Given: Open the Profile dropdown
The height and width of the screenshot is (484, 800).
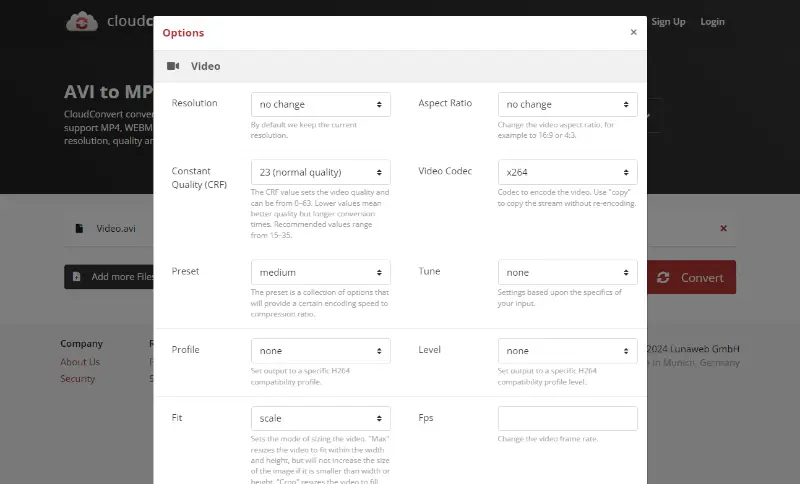Looking at the screenshot, I should tap(320, 351).
